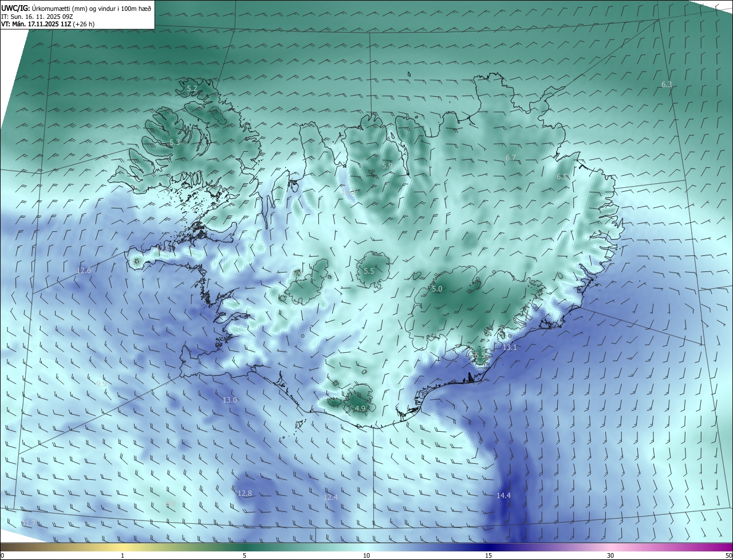Click the 6.5 value label in east Iceland
This screenshot has height=560, width=733.
pos(562,177)
